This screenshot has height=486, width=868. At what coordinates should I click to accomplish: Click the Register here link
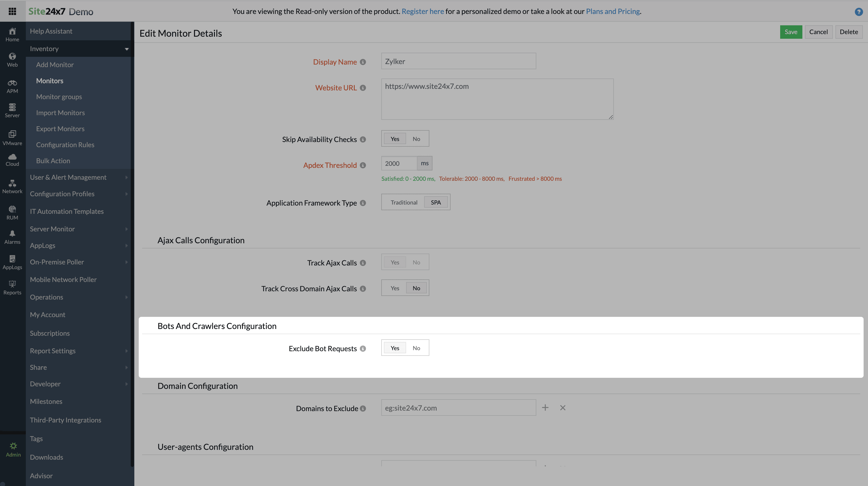pos(423,11)
